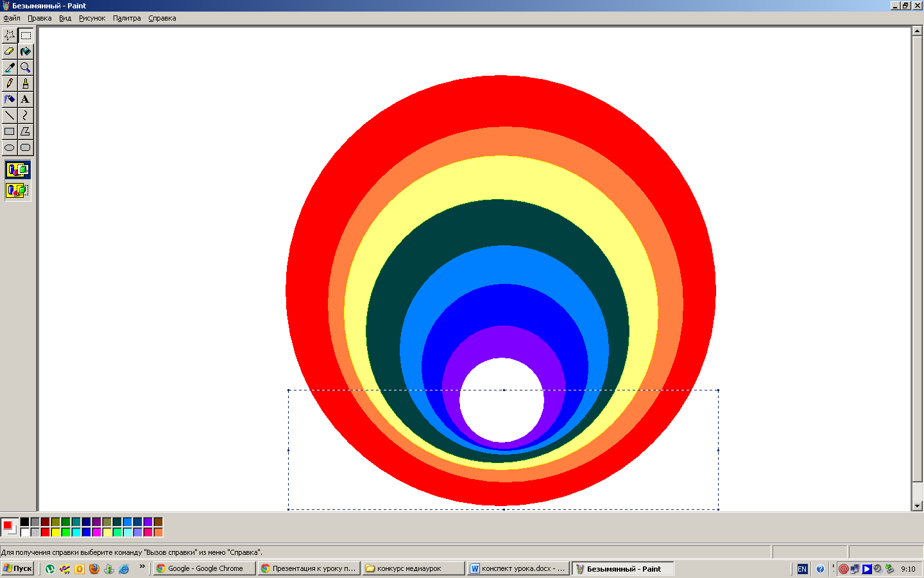Choose the bright yellow palette color
The image size is (924, 578).
tap(56, 532)
